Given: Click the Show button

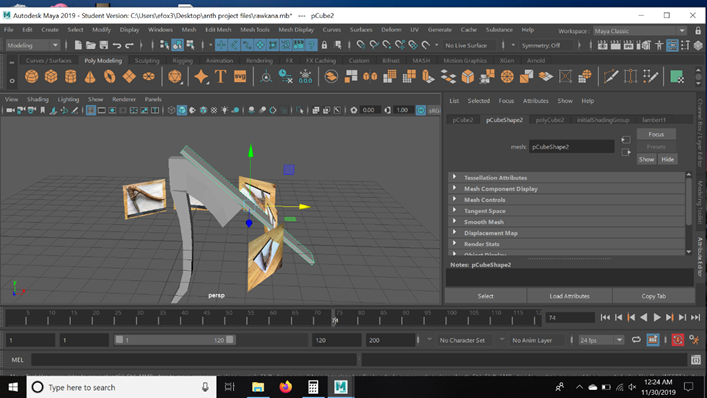Looking at the screenshot, I should pos(646,159).
